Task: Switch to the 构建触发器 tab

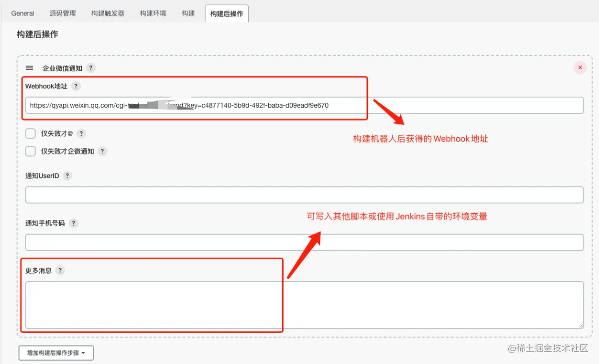Action: [108, 14]
